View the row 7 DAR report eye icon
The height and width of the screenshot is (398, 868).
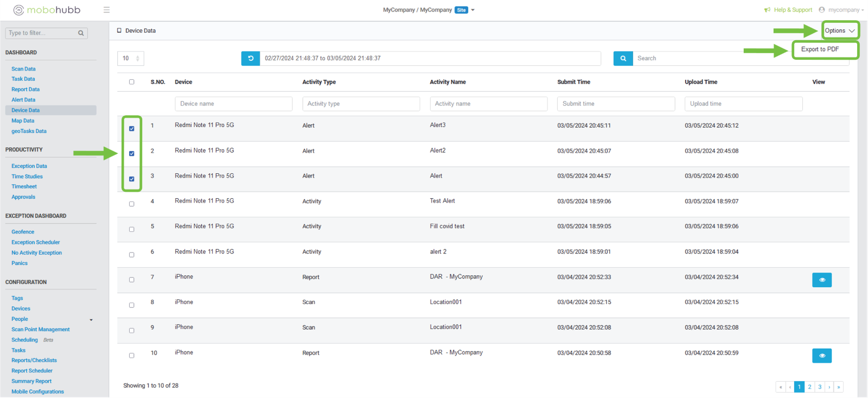point(821,280)
